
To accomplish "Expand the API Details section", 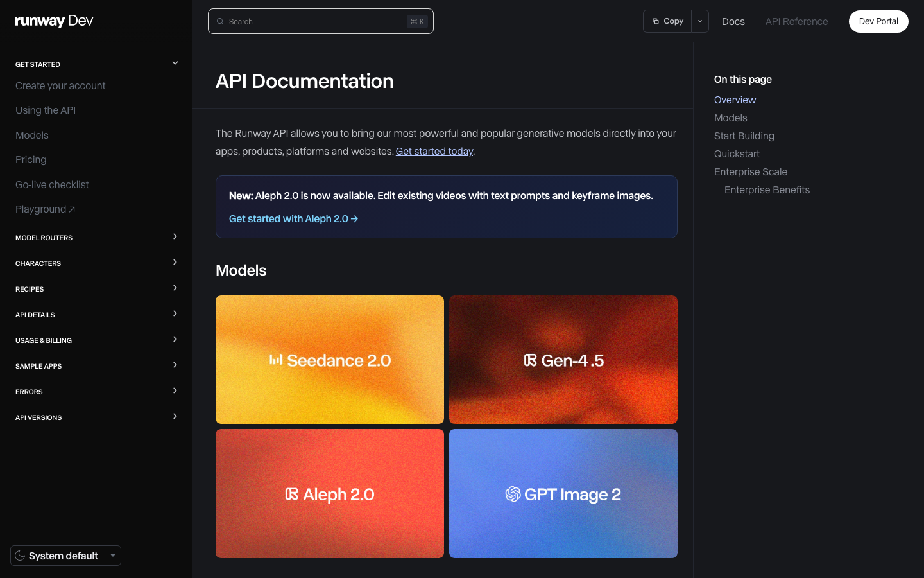I will coord(96,315).
